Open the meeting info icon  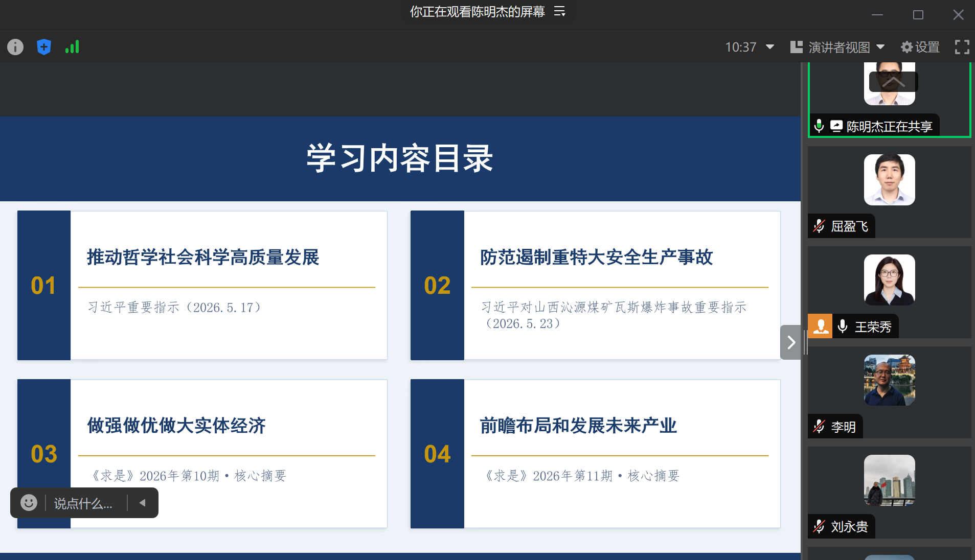[x=15, y=47]
